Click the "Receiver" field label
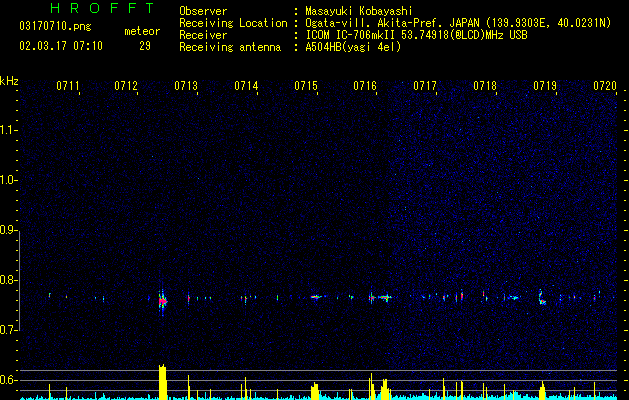Image resolution: width=629 pixels, height=400 pixels. [x=203, y=35]
